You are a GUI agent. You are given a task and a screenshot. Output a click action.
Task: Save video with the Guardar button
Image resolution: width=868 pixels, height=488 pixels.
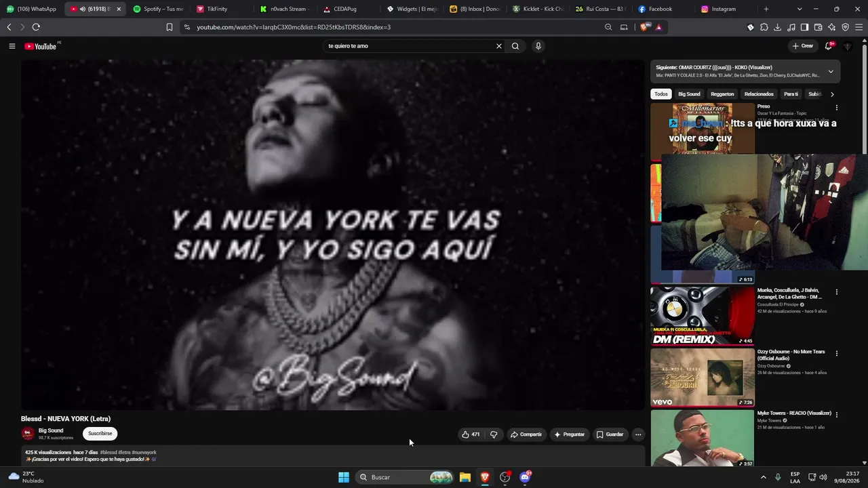[610, 434]
